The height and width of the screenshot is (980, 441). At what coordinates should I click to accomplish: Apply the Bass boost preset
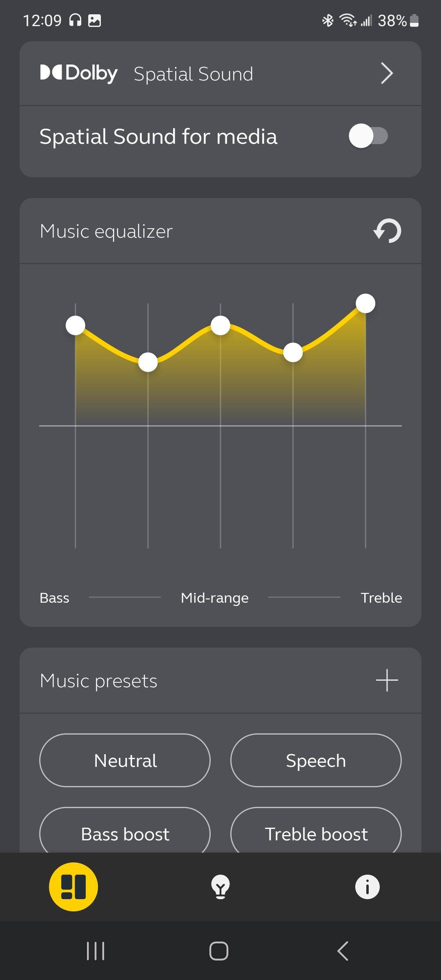pyautogui.click(x=125, y=833)
